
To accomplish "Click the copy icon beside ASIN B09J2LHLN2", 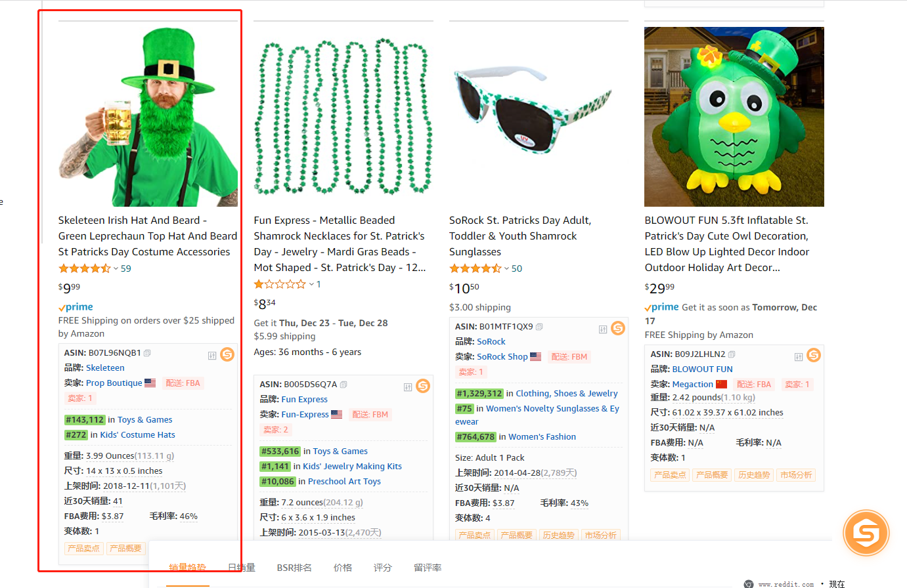I will tap(732, 354).
